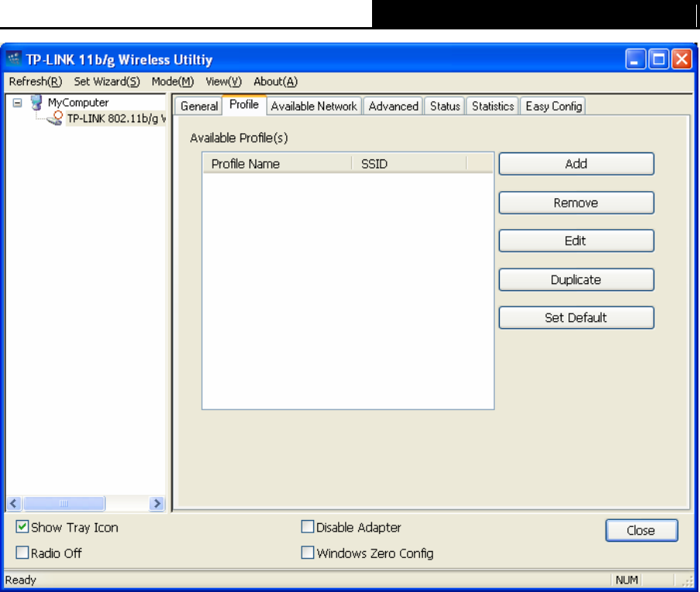Open the Refresh(R) menu
This screenshot has height=592, width=700.
click(36, 82)
